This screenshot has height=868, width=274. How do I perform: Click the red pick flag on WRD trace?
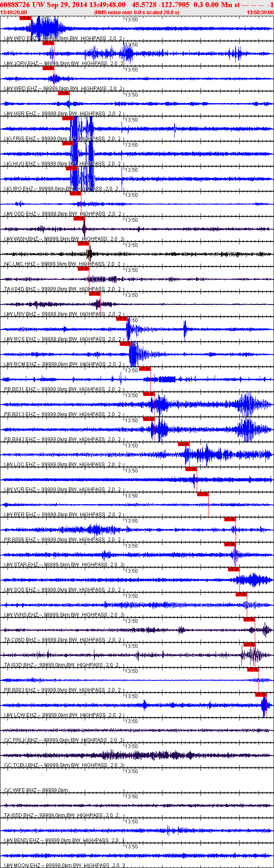pyautogui.click(x=48, y=68)
